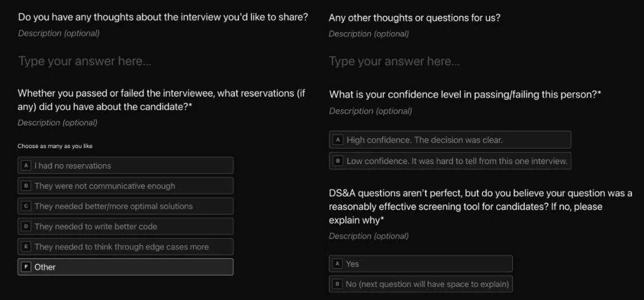Toggle the 'Other' reservation option

pyautogui.click(x=126, y=267)
